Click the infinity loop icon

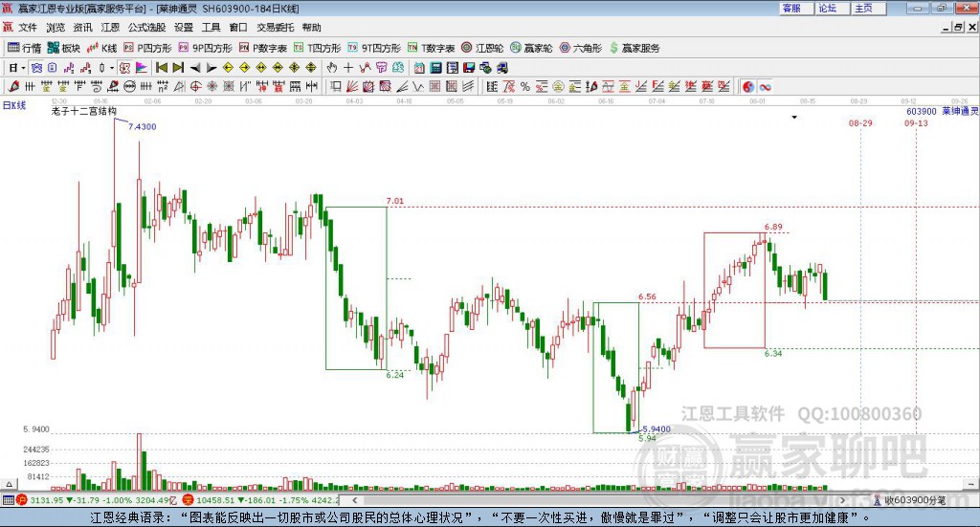(765, 86)
